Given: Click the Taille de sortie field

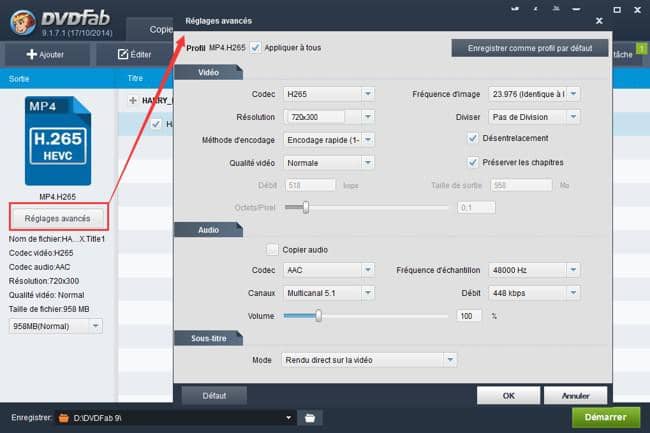Looking at the screenshot, I should (x=521, y=185).
